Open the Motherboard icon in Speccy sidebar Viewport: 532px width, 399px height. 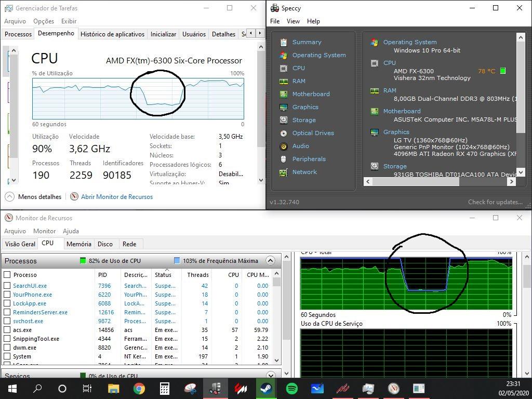283,94
